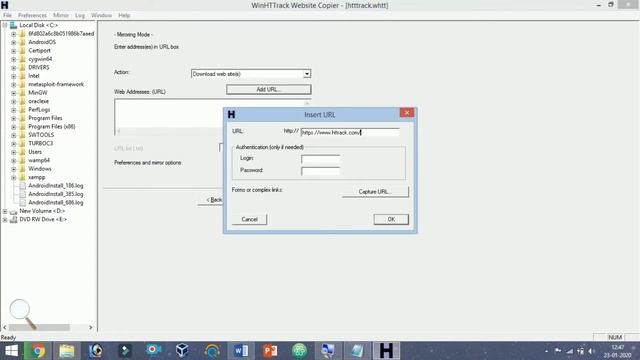Viewport: 640px width, 360px height.
Task: Click the Back button
Action: coord(211,200)
